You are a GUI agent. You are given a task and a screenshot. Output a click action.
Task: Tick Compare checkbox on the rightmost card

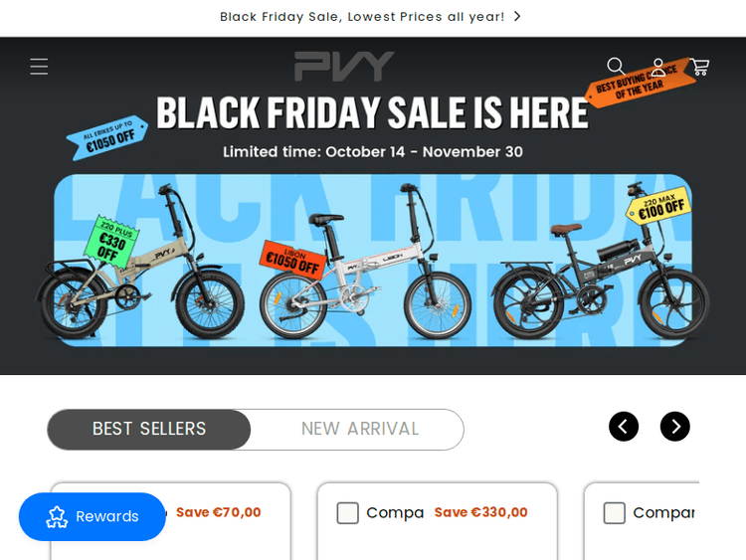click(x=615, y=513)
